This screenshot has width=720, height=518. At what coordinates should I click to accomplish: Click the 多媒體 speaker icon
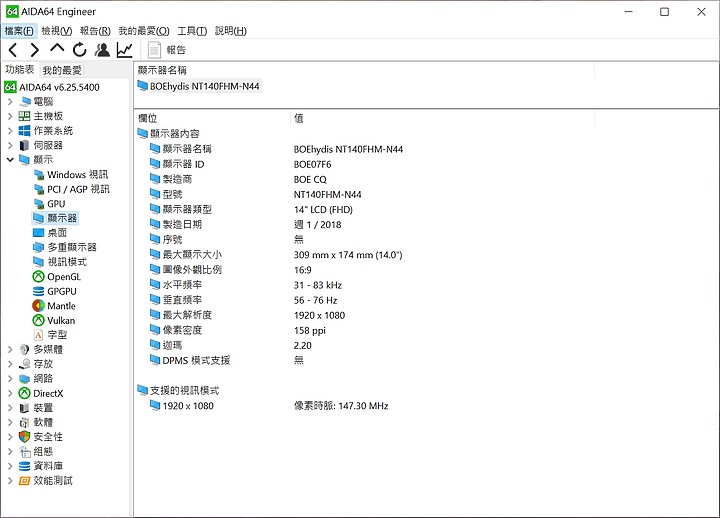point(24,349)
